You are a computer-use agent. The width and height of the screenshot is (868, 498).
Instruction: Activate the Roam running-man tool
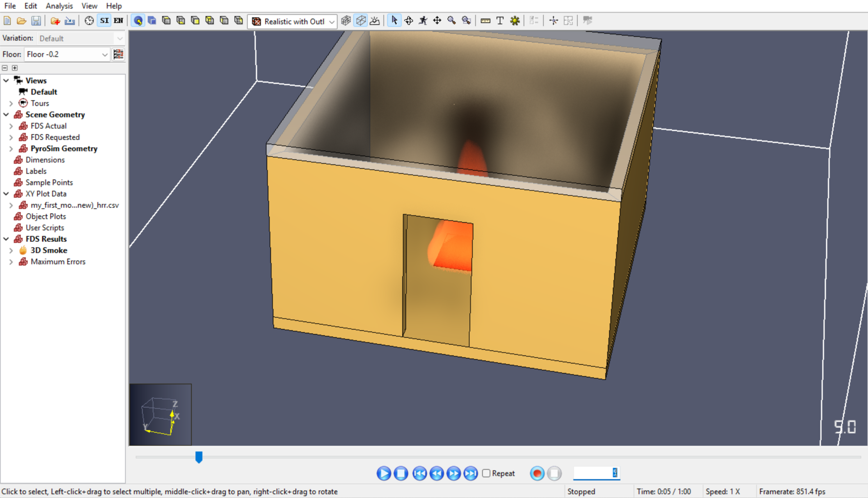423,21
